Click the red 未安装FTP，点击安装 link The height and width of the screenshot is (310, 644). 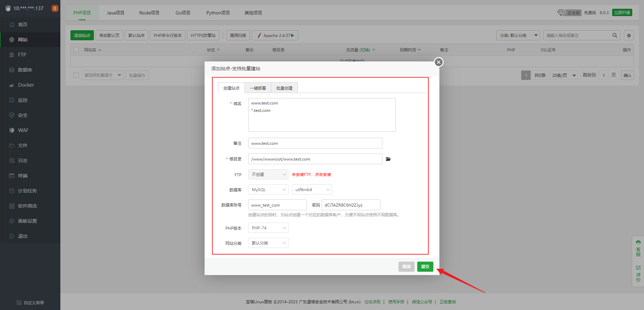[x=311, y=175]
